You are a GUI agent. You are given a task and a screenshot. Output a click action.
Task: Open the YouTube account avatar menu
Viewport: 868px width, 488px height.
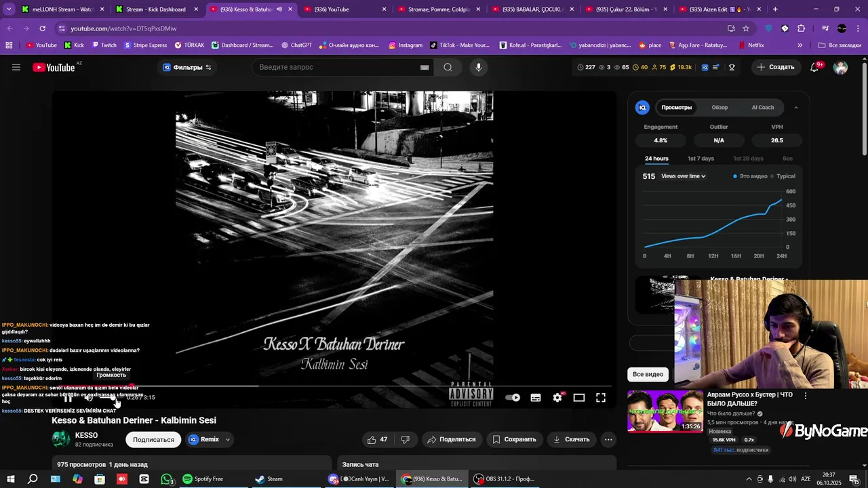pyautogui.click(x=840, y=67)
